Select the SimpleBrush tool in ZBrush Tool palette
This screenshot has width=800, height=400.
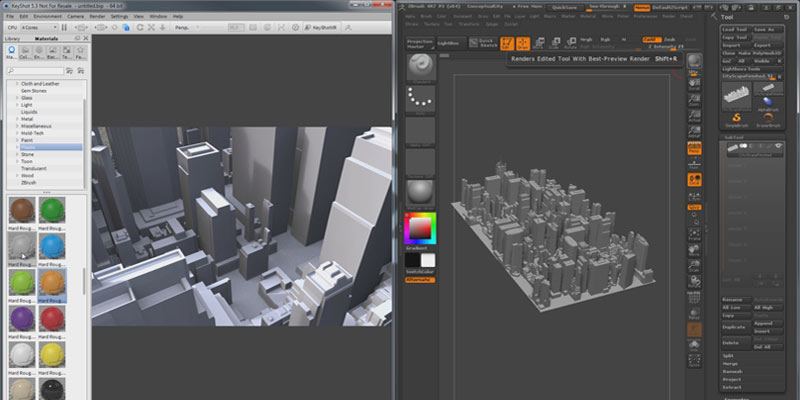pos(736,119)
